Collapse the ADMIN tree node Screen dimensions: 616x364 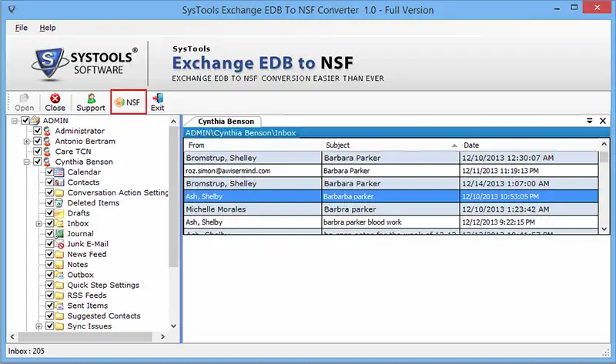click(15, 121)
